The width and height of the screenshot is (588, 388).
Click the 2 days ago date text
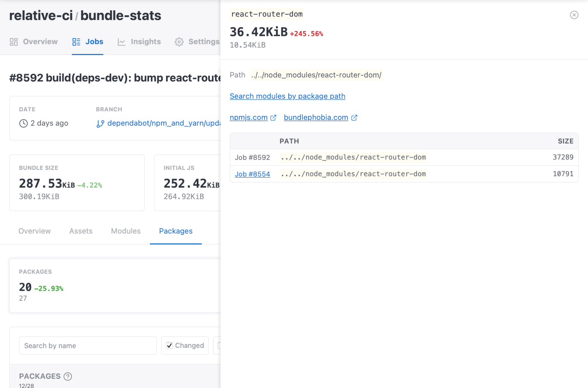[49, 123]
